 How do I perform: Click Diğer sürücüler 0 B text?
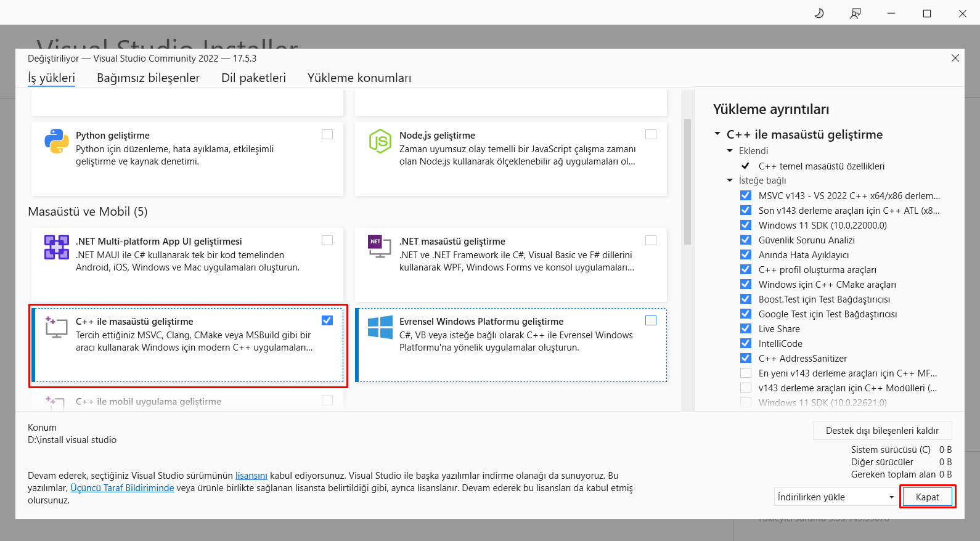point(901,462)
